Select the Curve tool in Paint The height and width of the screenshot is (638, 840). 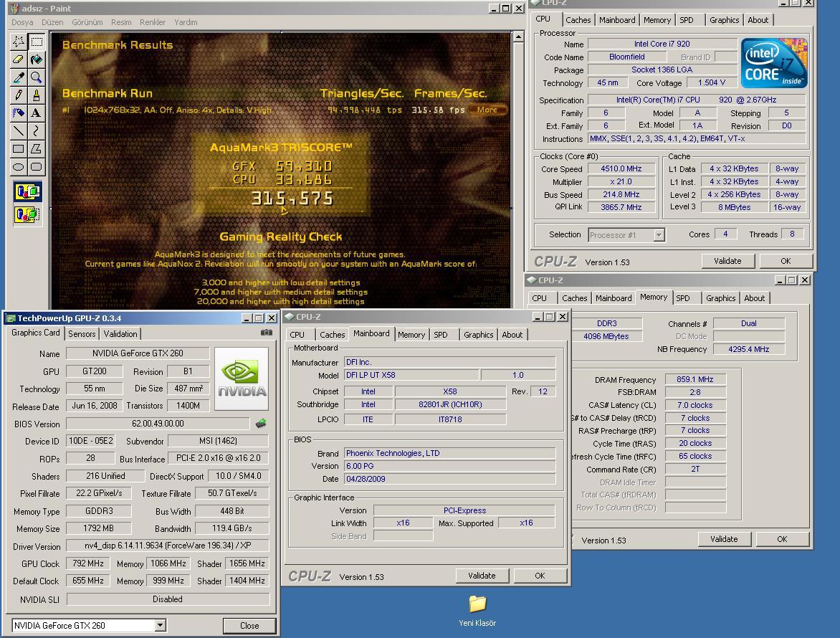[37, 130]
